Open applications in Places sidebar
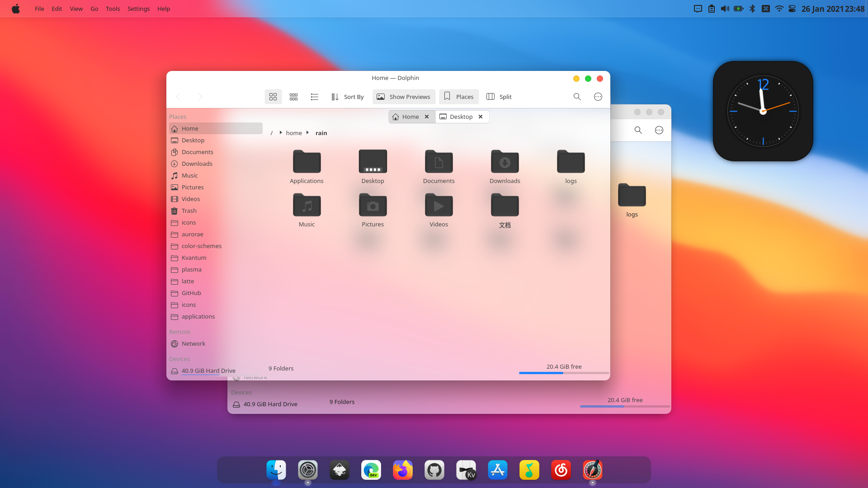Viewport: 868px width, 488px height. [216, 316]
